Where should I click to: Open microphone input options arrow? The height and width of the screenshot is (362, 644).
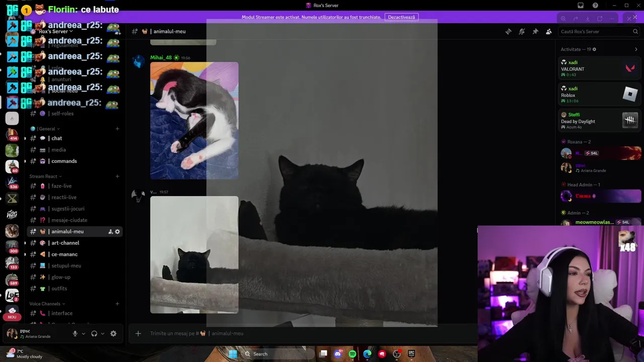click(x=84, y=333)
